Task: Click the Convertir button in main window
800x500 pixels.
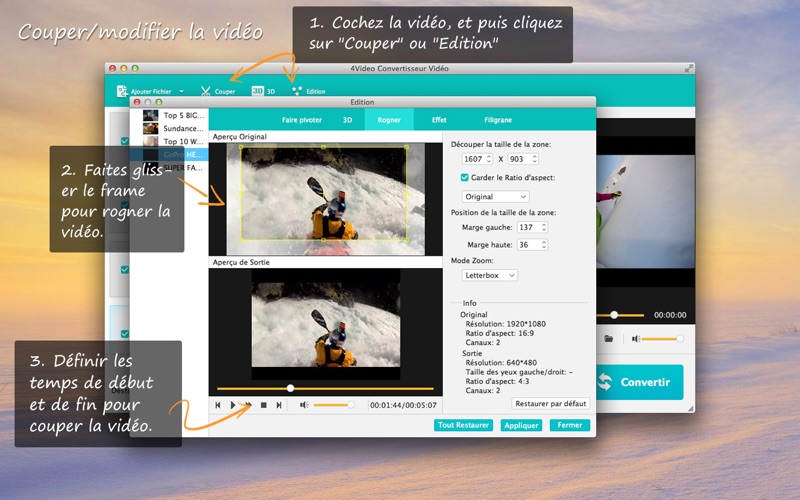Action: coord(639,382)
